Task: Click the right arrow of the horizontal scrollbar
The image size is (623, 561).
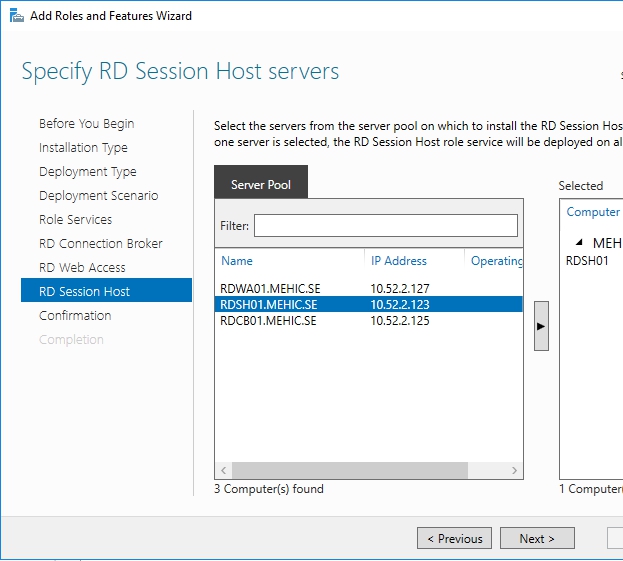Action: 515,470
